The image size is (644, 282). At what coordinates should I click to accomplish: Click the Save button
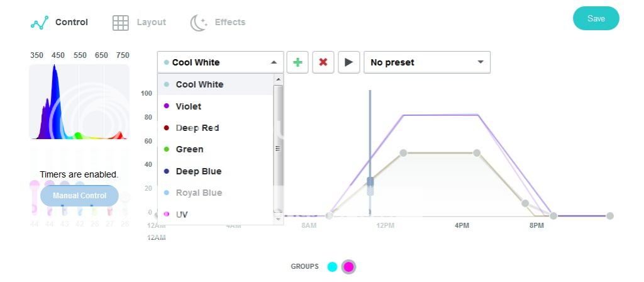tap(596, 19)
